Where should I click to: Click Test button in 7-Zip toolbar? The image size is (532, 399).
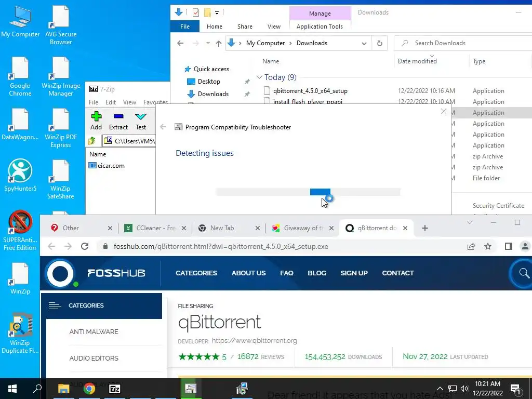(140, 121)
